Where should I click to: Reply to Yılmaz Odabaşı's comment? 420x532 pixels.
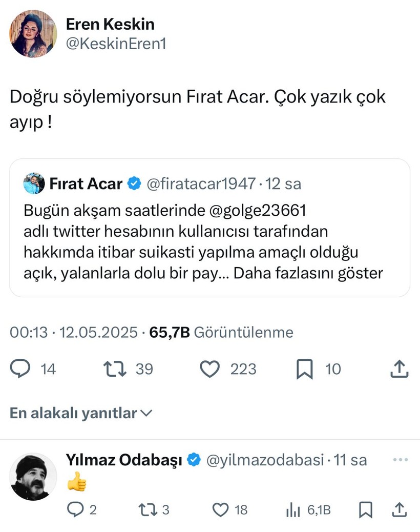tap(75, 509)
